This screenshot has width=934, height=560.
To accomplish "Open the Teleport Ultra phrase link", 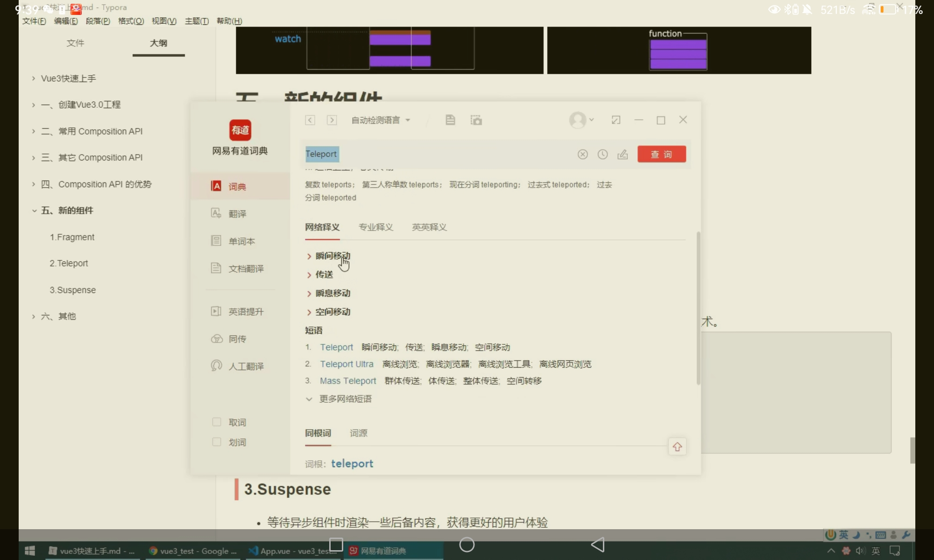I will 347,364.
